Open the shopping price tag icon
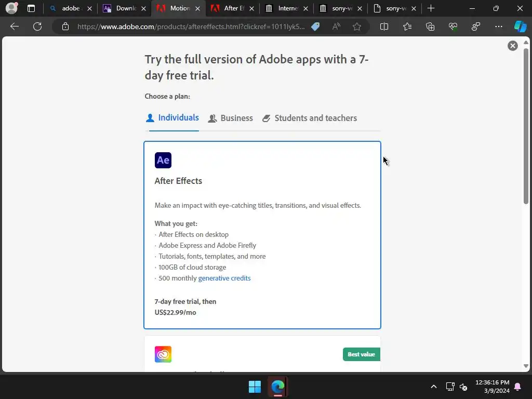The width and height of the screenshot is (532, 399). coord(315,26)
